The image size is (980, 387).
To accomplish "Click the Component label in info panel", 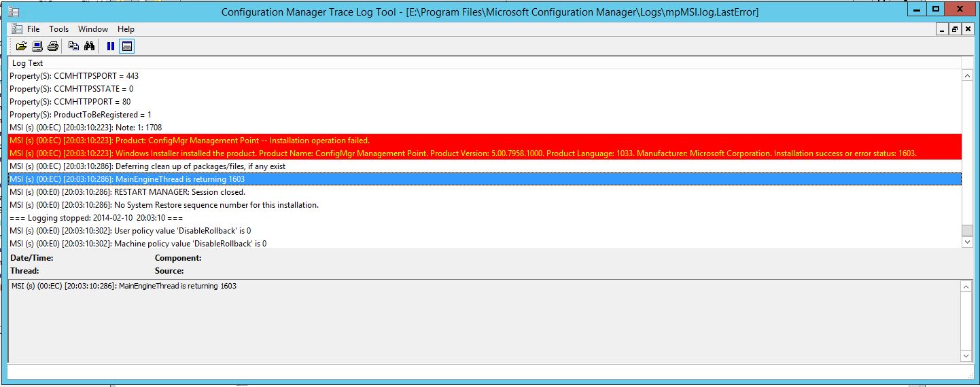I will tap(178, 258).
